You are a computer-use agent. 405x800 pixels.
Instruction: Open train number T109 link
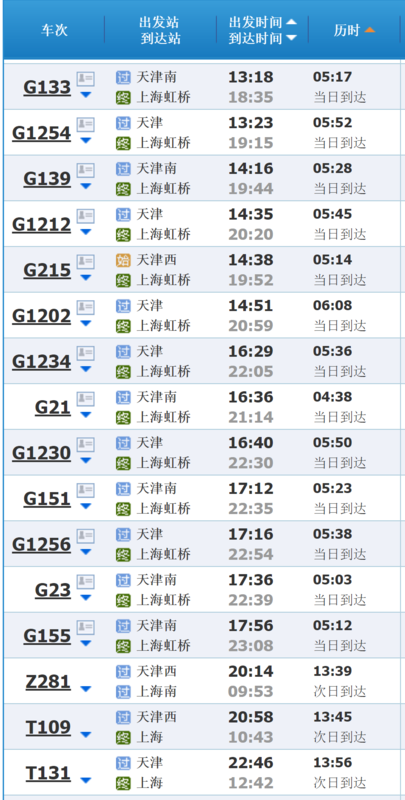[x=48, y=728]
